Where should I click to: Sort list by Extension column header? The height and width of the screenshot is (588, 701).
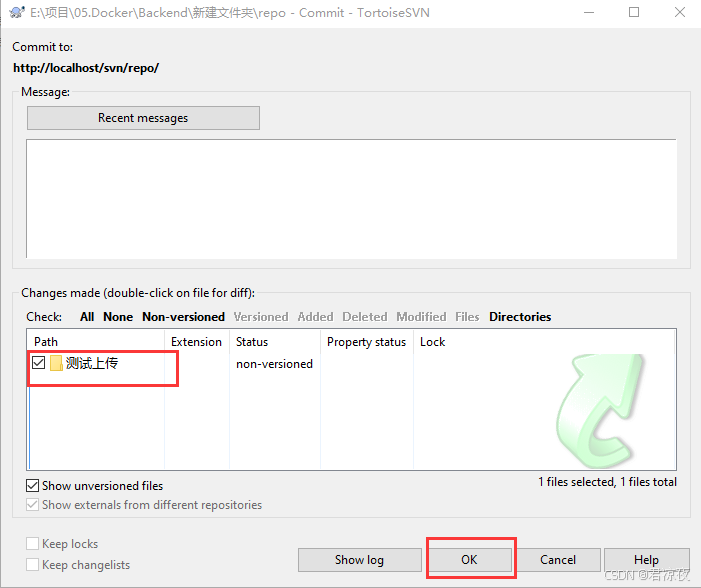tap(196, 342)
